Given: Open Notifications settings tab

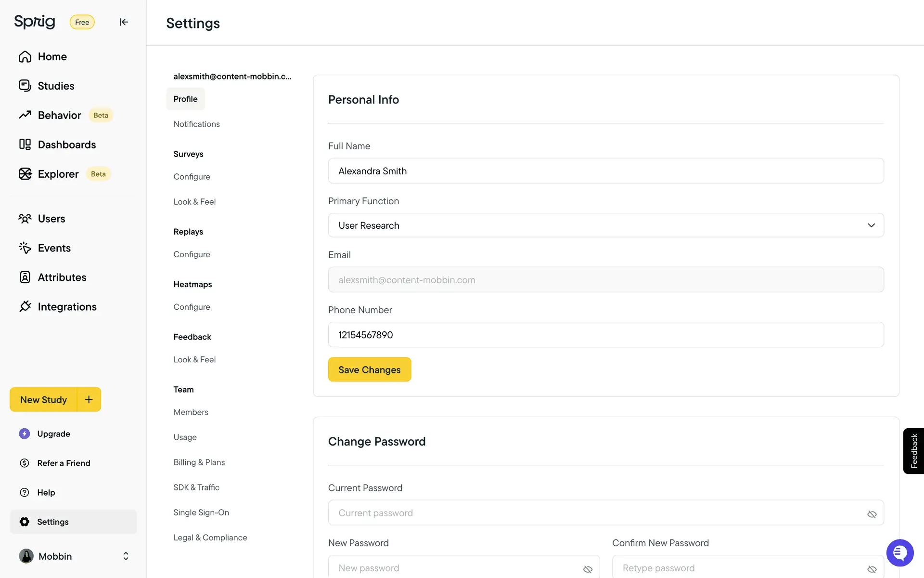Looking at the screenshot, I should 196,124.
